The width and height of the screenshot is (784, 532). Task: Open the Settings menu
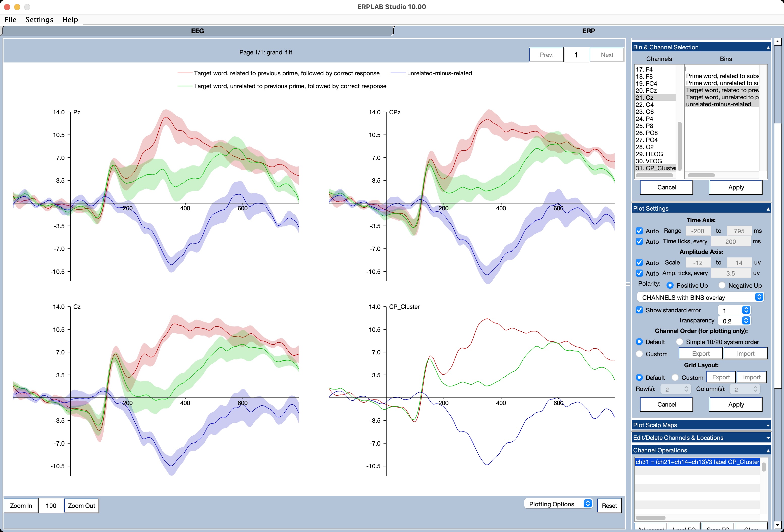[39, 20]
